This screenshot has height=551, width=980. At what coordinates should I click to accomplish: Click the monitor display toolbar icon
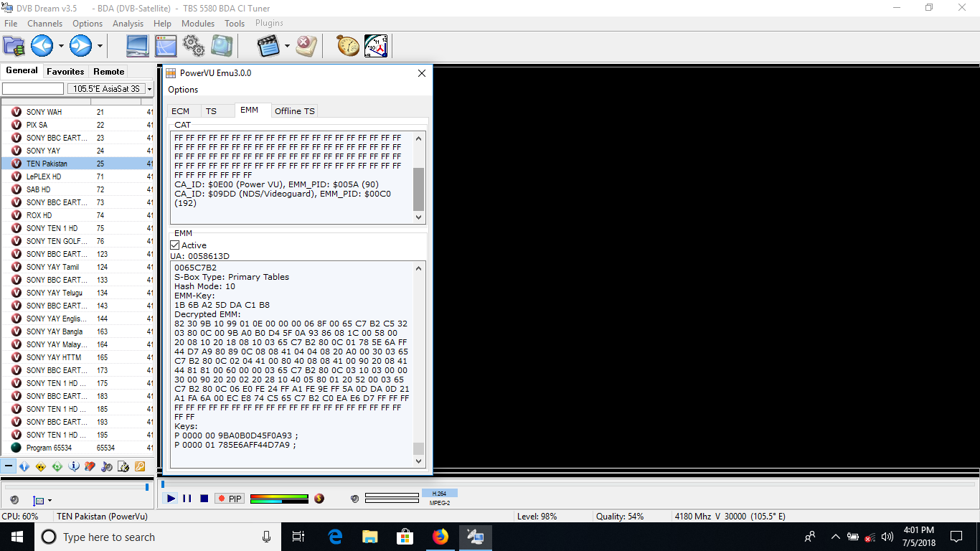pos(138,47)
